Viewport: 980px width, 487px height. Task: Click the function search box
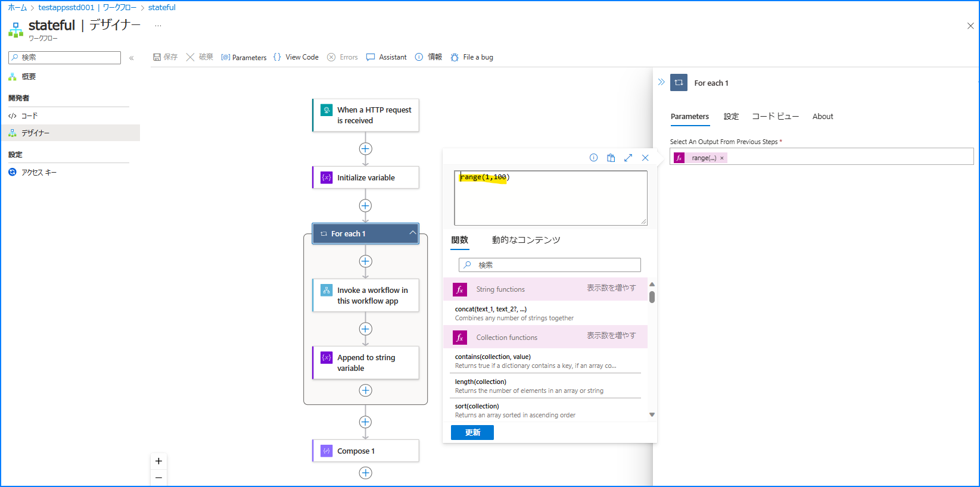point(550,265)
